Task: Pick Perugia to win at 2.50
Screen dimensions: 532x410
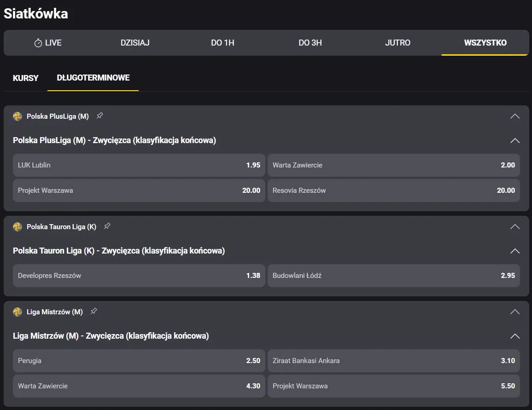Action: 139,361
